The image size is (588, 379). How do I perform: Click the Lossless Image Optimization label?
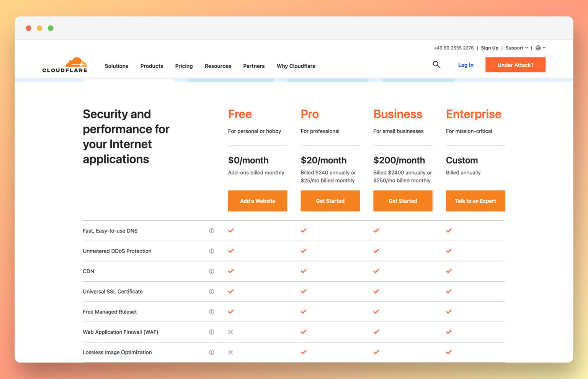(x=117, y=353)
